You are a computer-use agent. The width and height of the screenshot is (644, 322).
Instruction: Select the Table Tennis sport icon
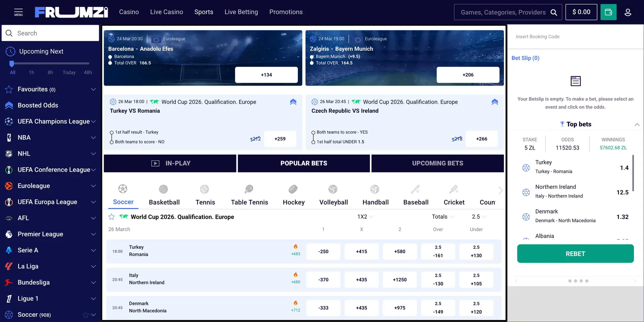(x=249, y=190)
